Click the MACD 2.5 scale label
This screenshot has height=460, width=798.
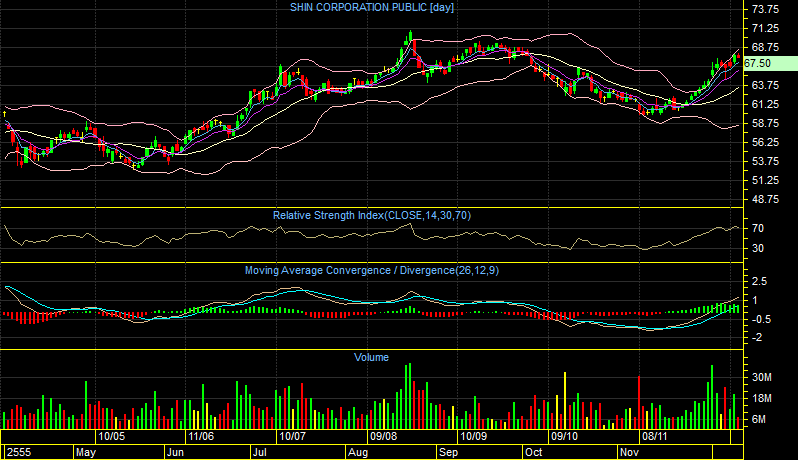point(759,281)
